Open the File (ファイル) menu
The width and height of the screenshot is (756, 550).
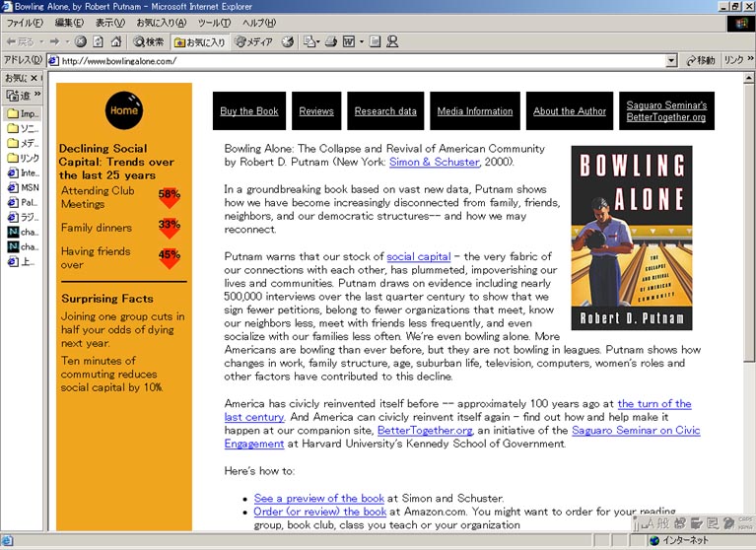24,23
